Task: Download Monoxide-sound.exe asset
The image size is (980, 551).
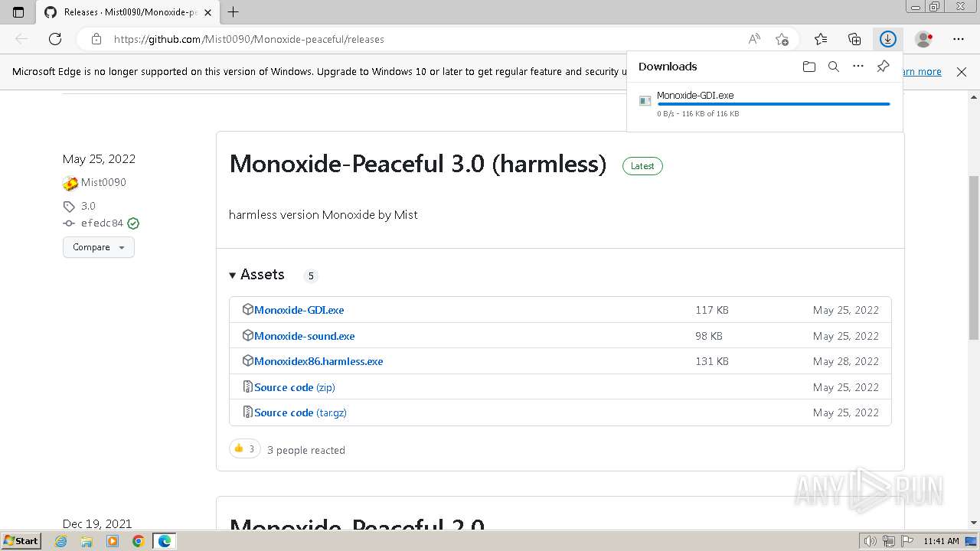Action: pos(304,336)
